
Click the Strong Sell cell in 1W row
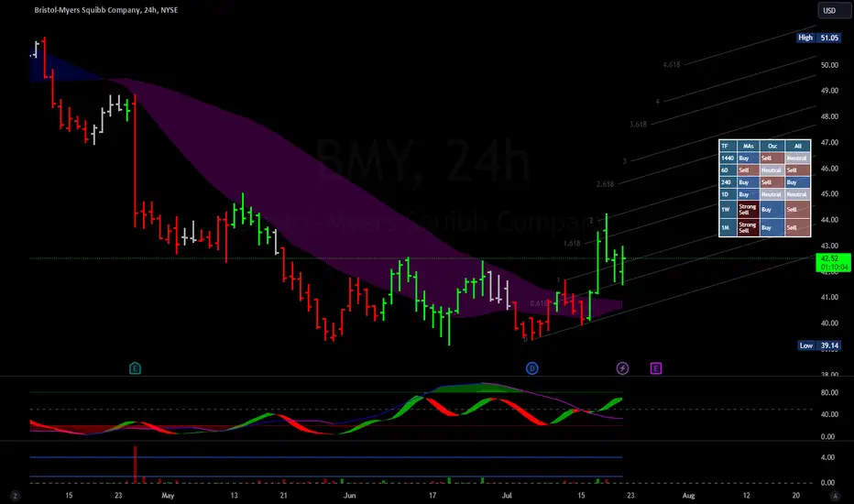pyautogui.click(x=749, y=209)
